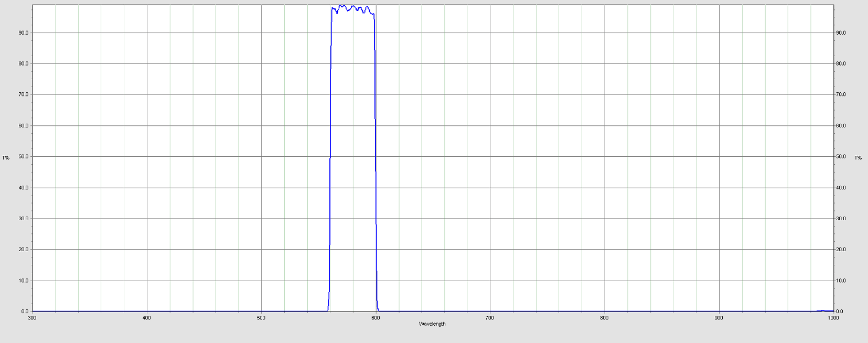The image size is (868, 343).
Task: Select the "300" wavelength axis label
Action: [33, 318]
